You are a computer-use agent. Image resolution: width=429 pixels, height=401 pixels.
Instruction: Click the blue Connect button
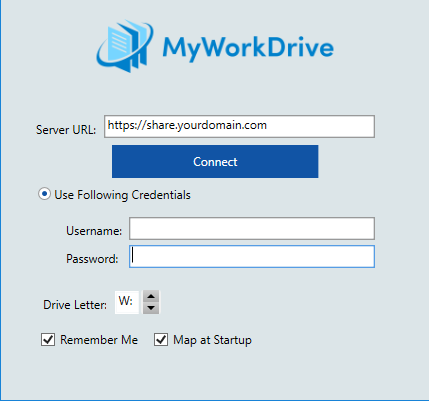[215, 161]
